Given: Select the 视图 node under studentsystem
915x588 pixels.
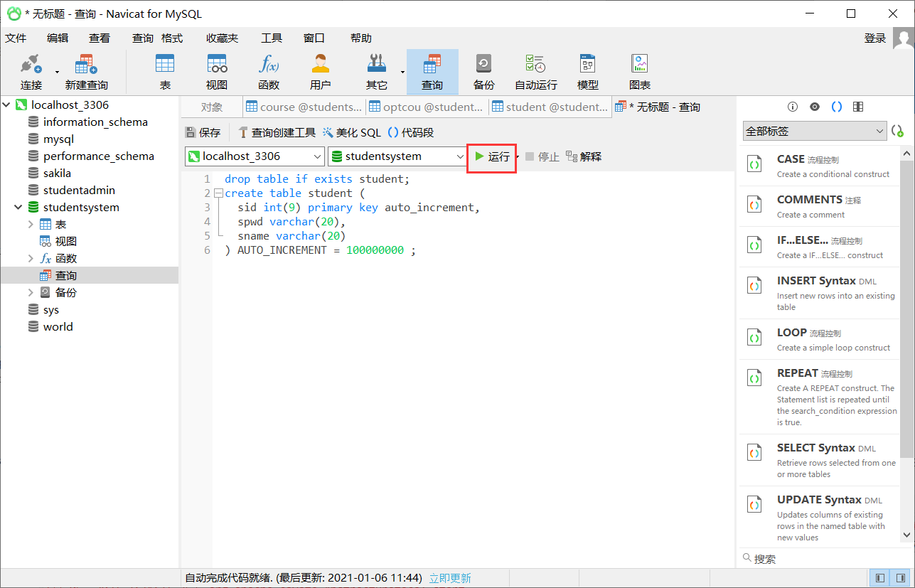Looking at the screenshot, I should [x=66, y=242].
